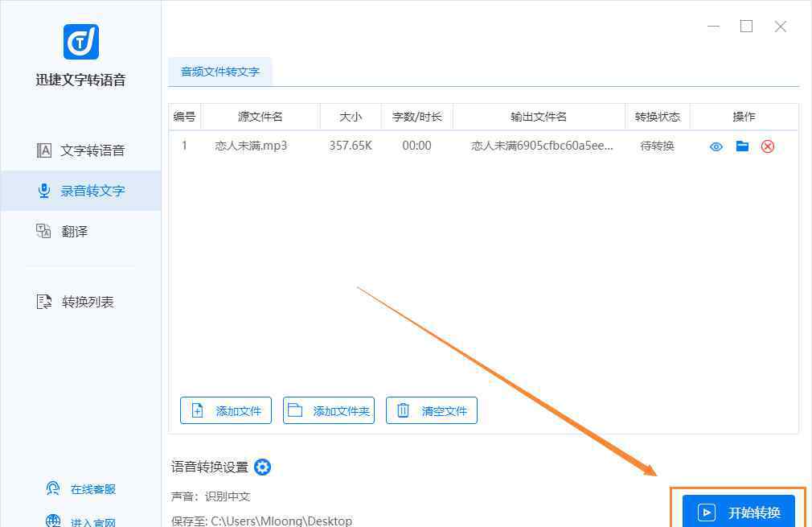Open 进入官网 link

80,521
